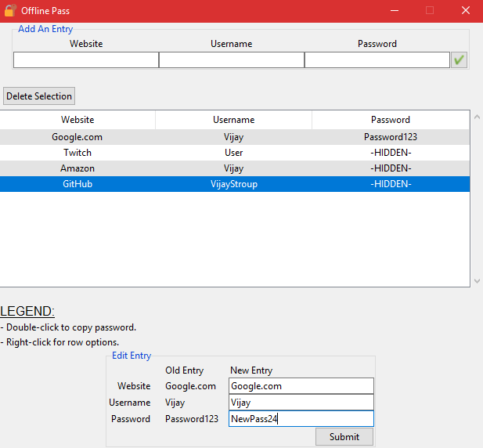
Task: Click the Add An Entry group label
Action: point(45,29)
